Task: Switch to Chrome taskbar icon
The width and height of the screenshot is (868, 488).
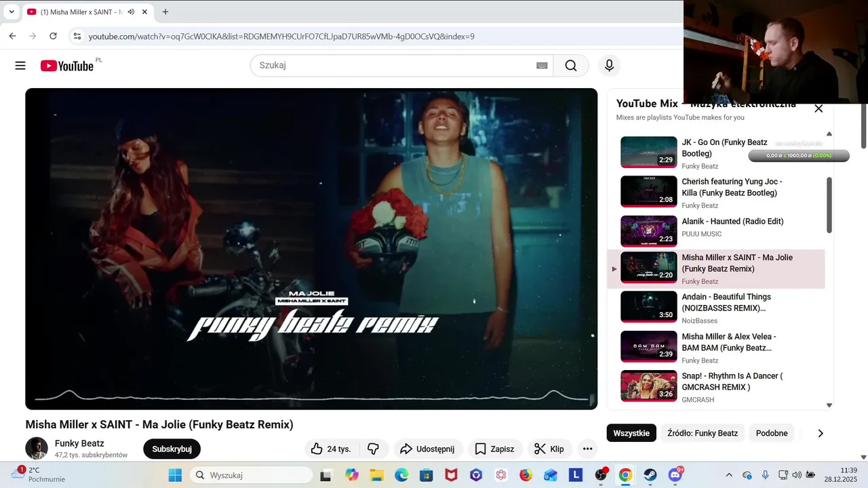Action: [x=625, y=475]
